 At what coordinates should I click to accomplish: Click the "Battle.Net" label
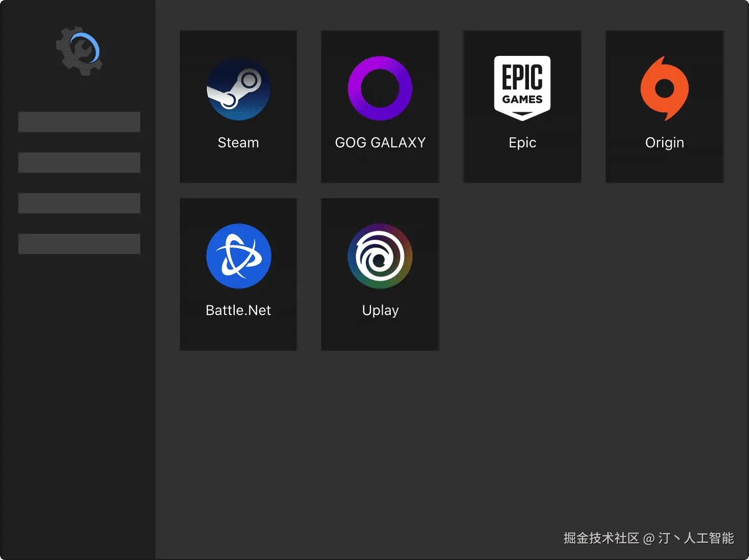pyautogui.click(x=238, y=310)
